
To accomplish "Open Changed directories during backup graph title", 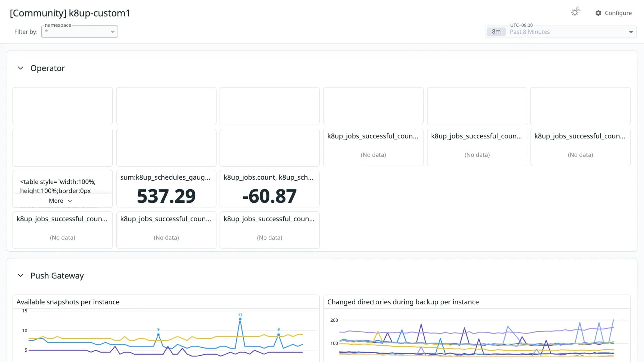I will click(x=403, y=302).
